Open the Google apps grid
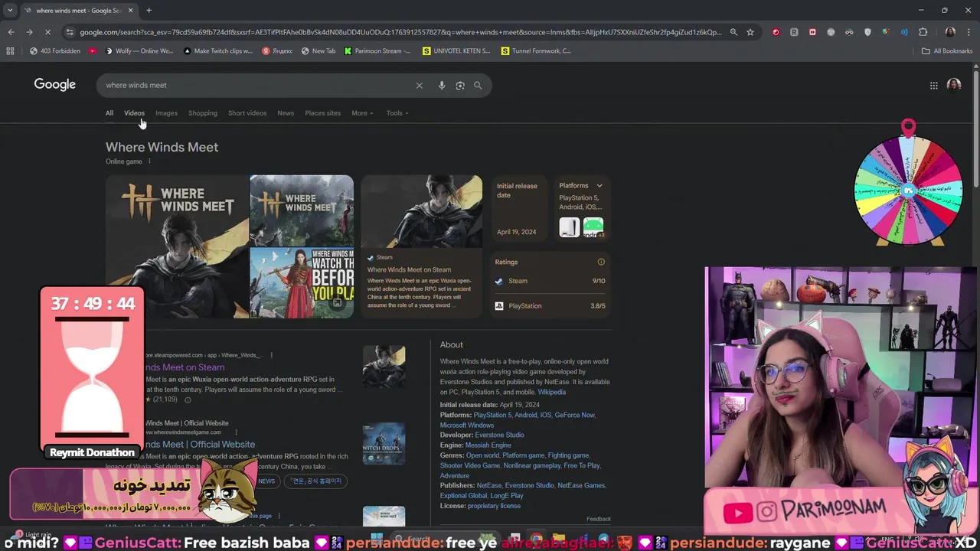 tap(934, 86)
